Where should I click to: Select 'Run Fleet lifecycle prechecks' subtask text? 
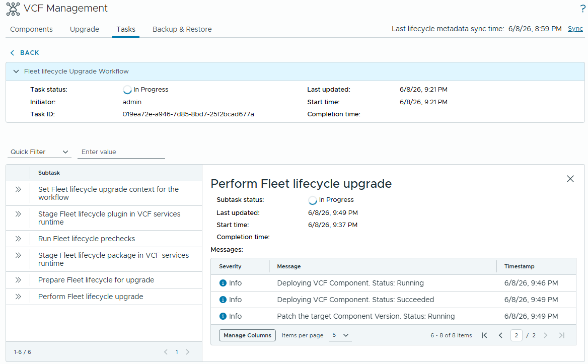click(x=87, y=239)
